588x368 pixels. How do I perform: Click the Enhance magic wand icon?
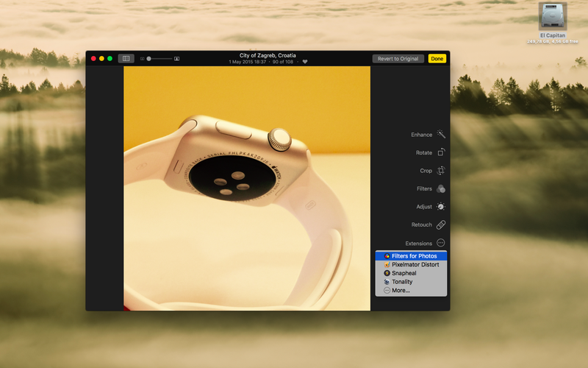tap(441, 134)
